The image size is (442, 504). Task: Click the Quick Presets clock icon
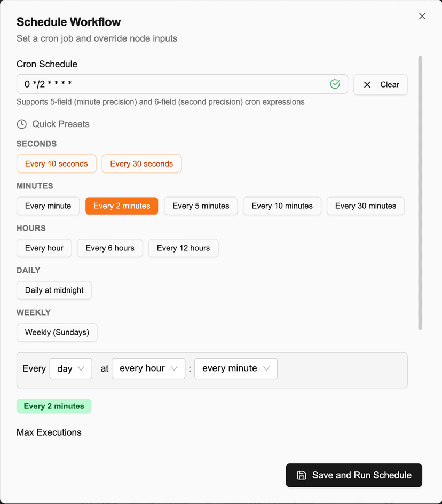click(21, 124)
